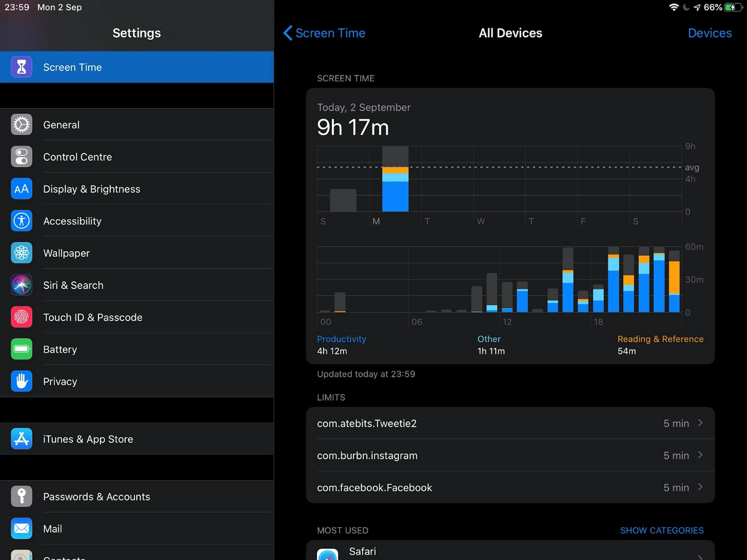Tap the date Mon 2 Sep
747x560 pixels.
(60, 7)
